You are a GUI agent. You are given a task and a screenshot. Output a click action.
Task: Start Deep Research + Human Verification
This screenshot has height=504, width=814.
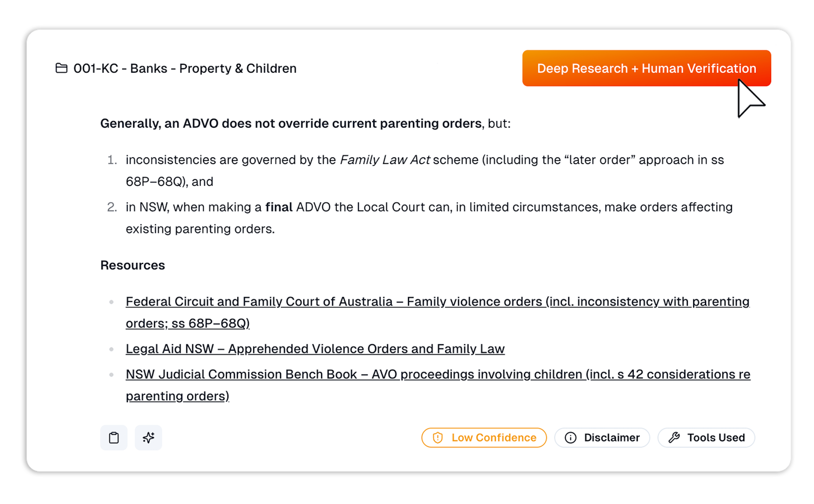646,68
